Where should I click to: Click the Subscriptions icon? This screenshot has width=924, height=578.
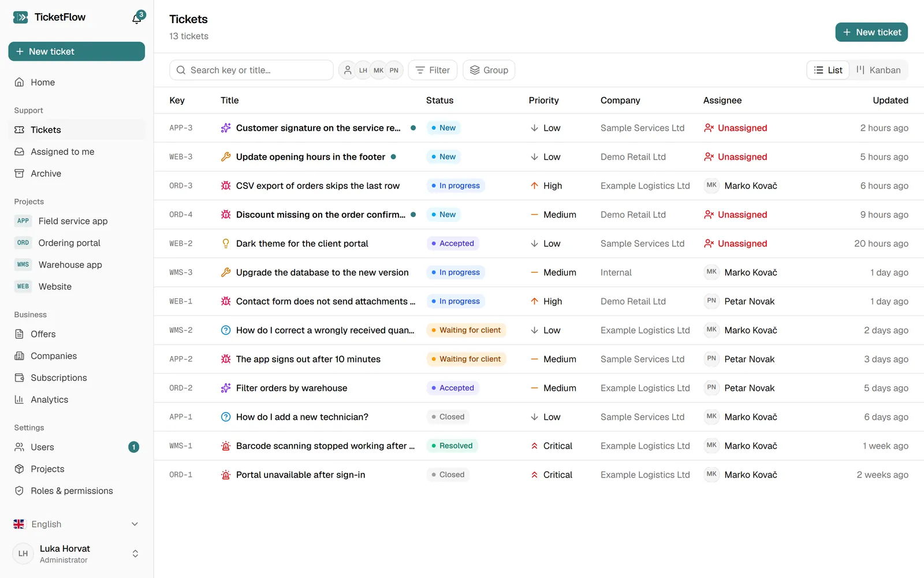[20, 378]
